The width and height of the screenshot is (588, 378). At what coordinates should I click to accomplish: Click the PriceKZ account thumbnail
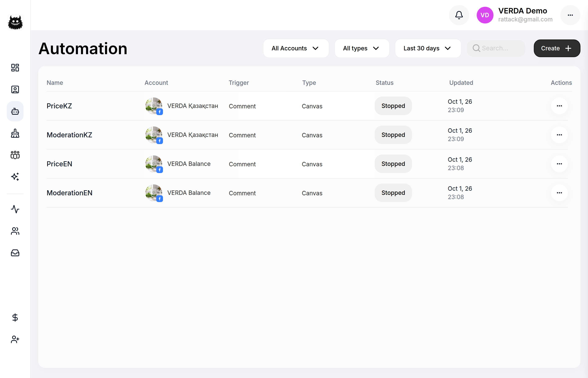pos(154,106)
